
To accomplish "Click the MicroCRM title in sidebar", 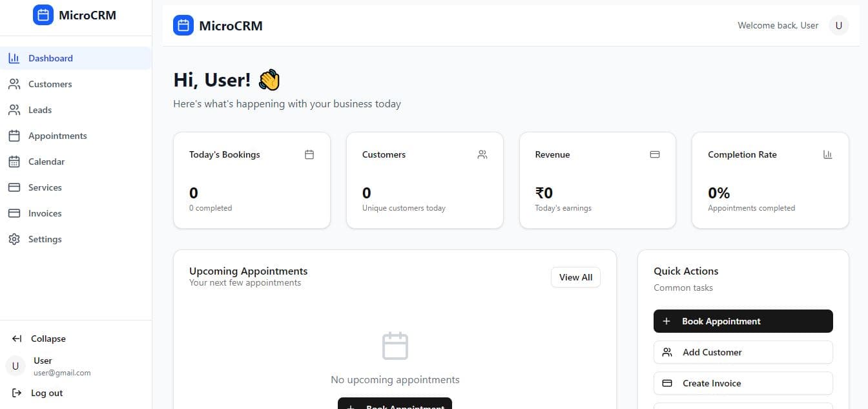I will (x=87, y=15).
